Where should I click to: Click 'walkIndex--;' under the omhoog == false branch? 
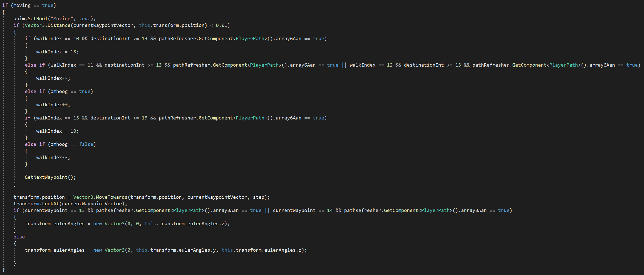click(x=53, y=158)
